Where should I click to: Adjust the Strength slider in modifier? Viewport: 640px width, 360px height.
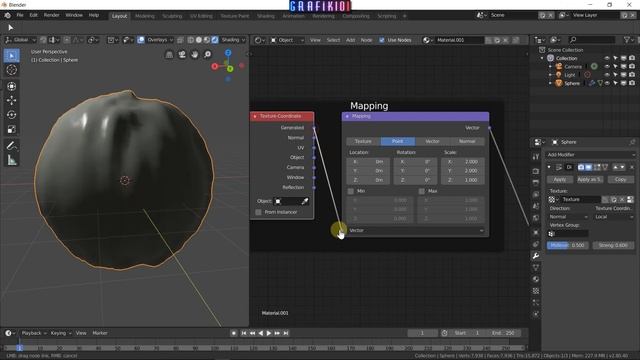point(613,245)
